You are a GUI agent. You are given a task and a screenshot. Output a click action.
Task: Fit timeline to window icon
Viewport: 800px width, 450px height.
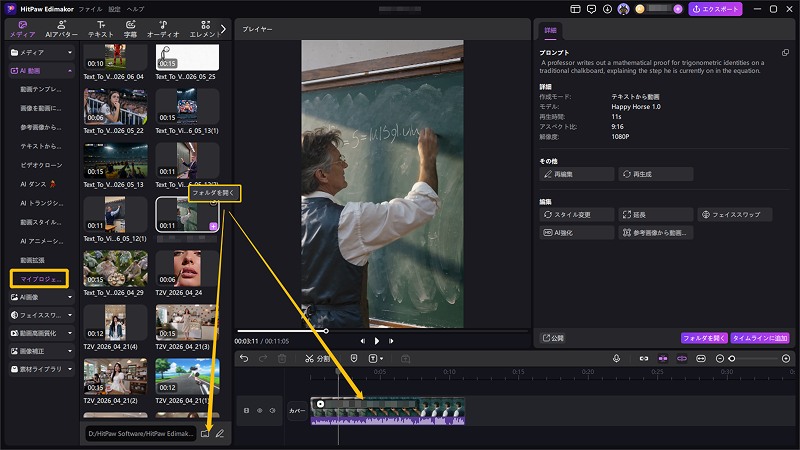(x=701, y=359)
